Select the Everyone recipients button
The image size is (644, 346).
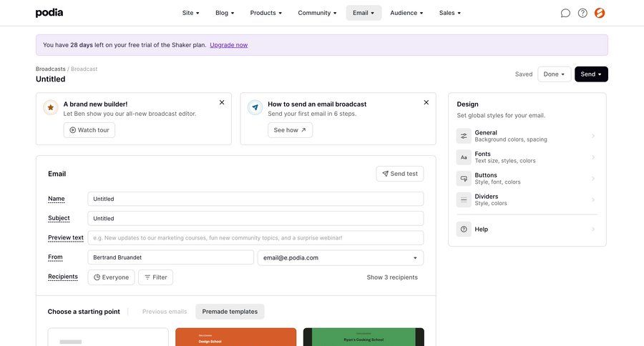coord(111,277)
